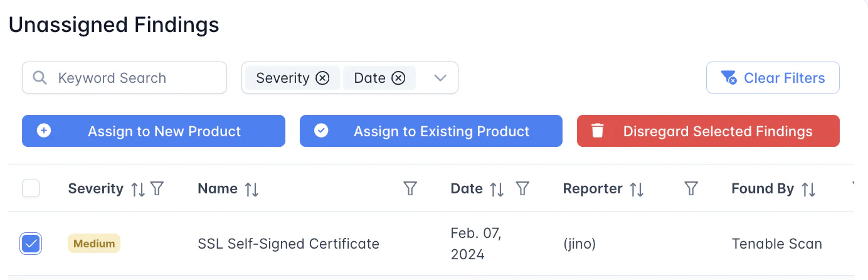
Task: Click the Severity column filter icon
Action: (157, 189)
